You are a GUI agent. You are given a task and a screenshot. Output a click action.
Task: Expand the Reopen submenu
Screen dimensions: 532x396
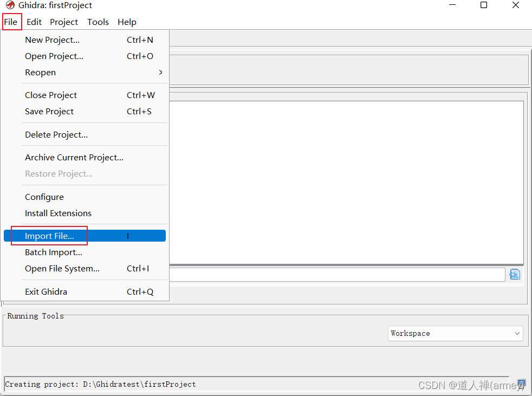(x=85, y=73)
